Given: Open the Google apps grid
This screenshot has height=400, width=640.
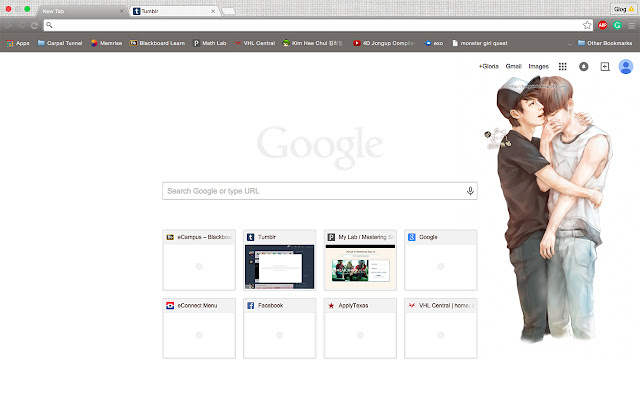Looking at the screenshot, I should pos(563,66).
